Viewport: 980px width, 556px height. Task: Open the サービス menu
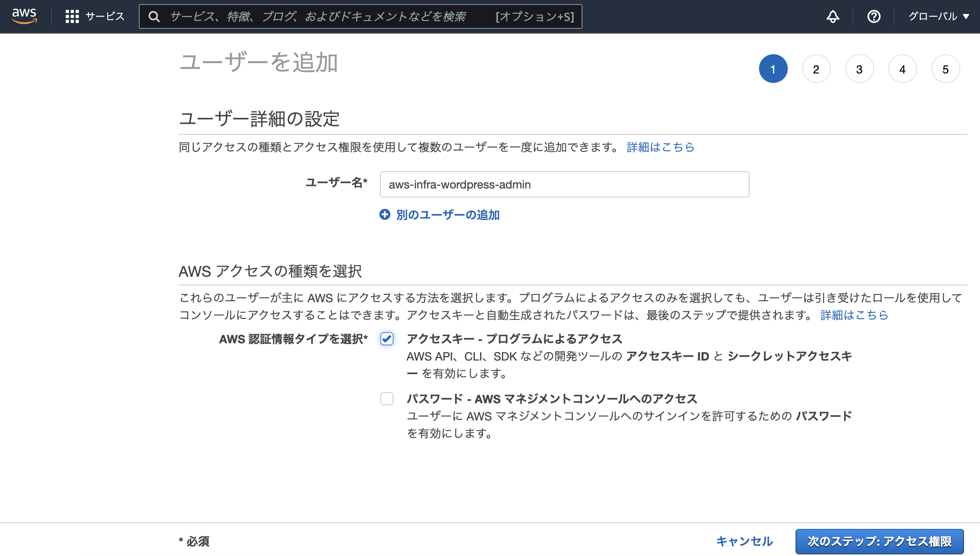click(x=104, y=16)
